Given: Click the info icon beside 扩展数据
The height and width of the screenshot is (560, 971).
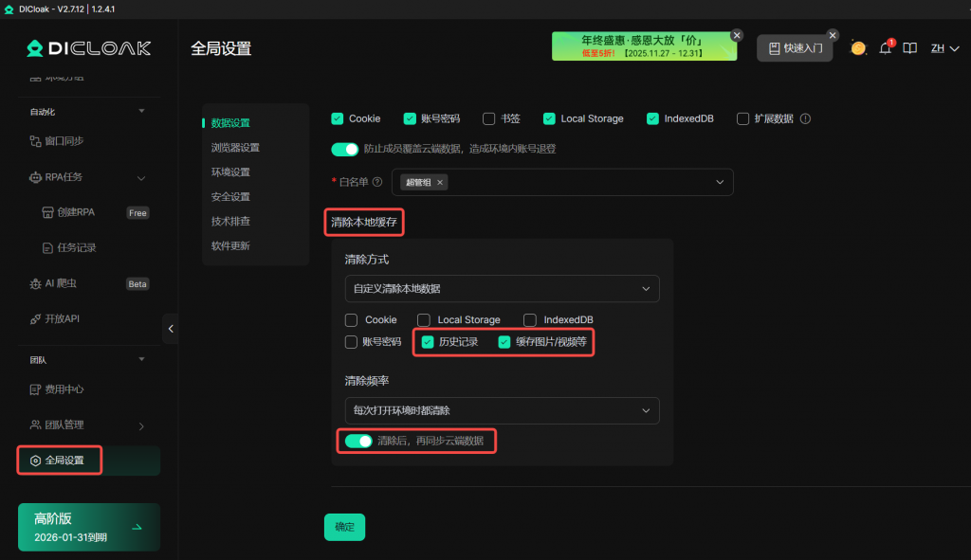Looking at the screenshot, I should [806, 119].
